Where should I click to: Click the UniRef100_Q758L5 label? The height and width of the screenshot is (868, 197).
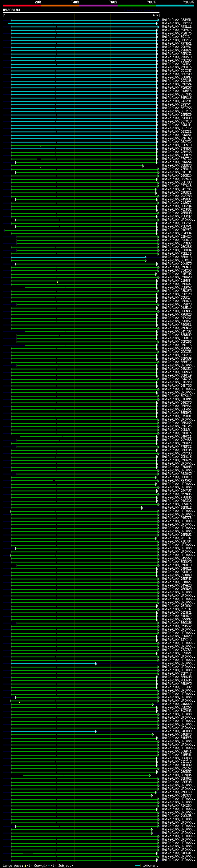(x=177, y=169)
